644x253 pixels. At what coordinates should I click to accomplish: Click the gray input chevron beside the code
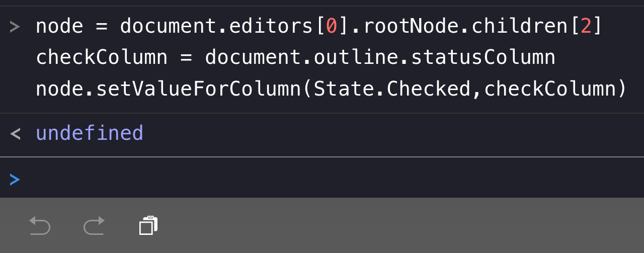point(15,27)
